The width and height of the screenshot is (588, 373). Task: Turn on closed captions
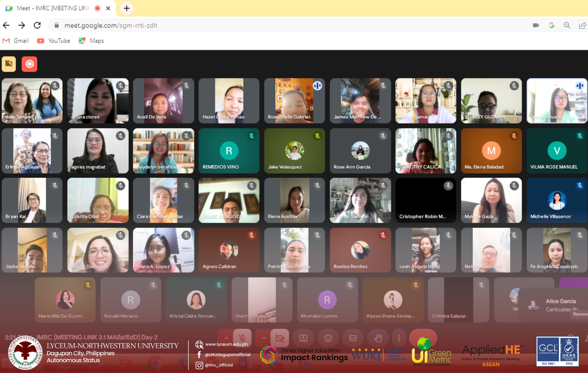point(353,338)
